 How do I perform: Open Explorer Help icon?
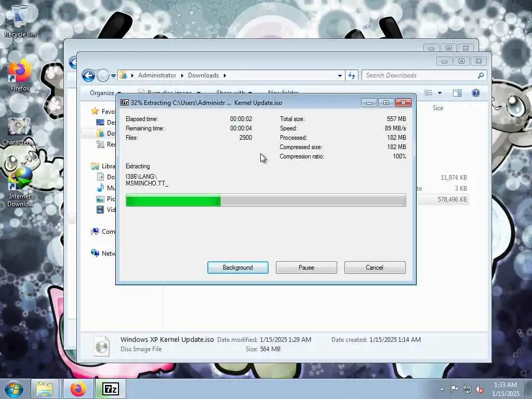[x=476, y=93]
